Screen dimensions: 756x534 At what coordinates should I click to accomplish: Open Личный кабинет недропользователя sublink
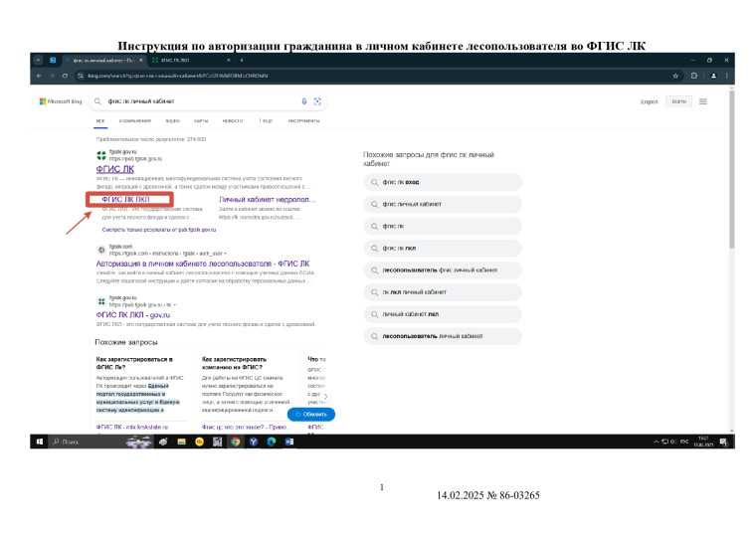point(268,200)
